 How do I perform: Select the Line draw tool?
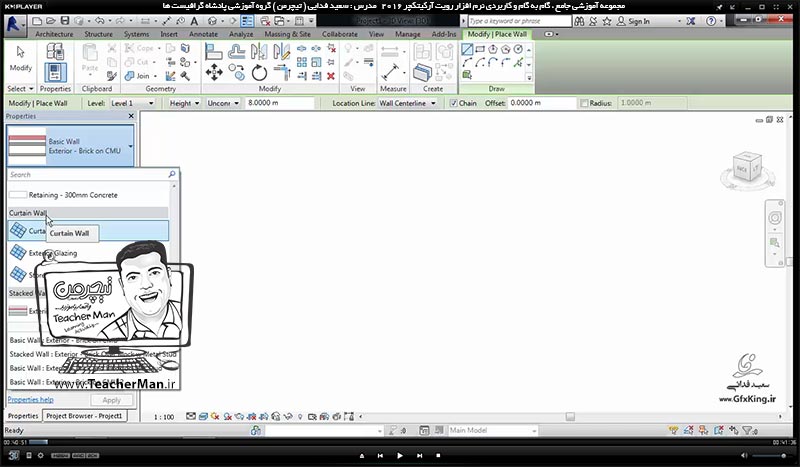(467, 50)
